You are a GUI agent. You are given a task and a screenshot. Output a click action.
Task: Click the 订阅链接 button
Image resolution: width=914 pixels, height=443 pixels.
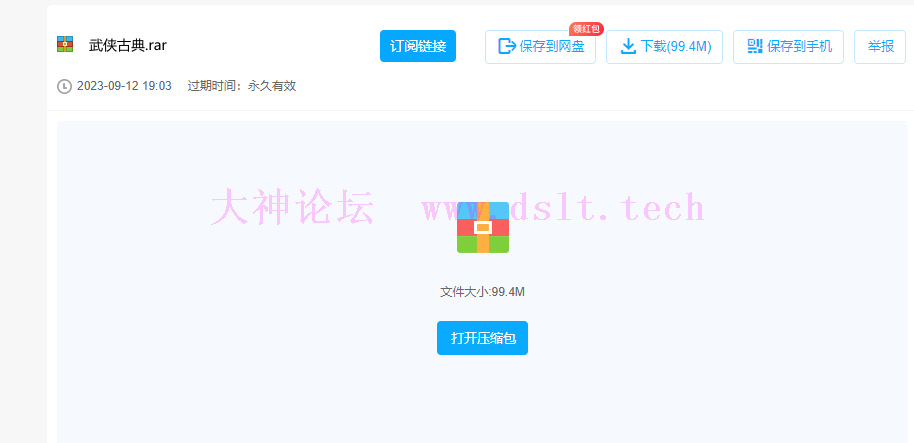point(418,46)
